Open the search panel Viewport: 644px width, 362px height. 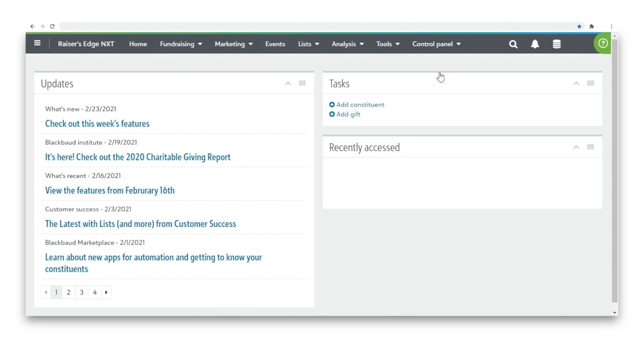click(513, 44)
